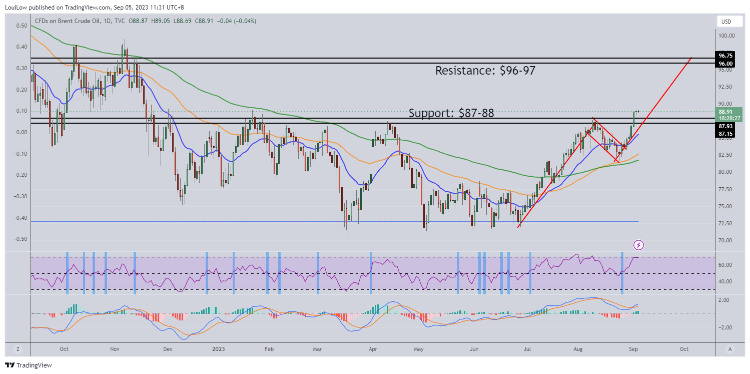Click the 96.00 price label
The width and height of the screenshot is (750, 374).
pyautogui.click(x=724, y=63)
